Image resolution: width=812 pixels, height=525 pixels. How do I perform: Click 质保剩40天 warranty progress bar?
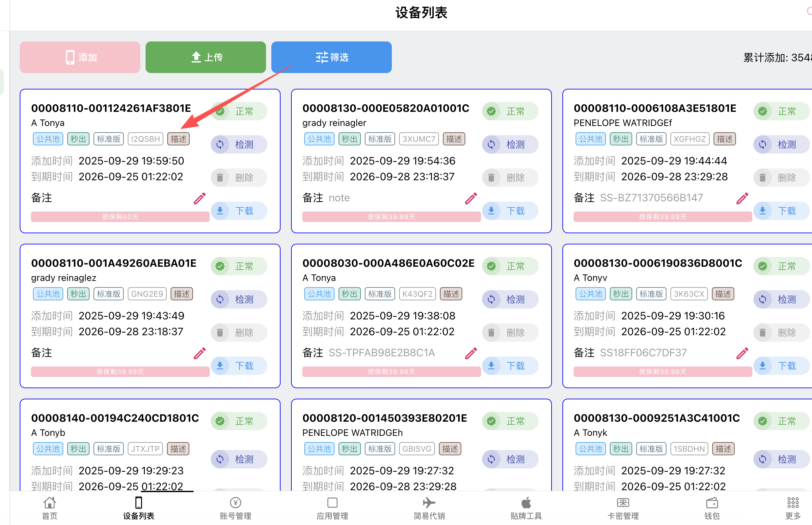pyautogui.click(x=120, y=217)
